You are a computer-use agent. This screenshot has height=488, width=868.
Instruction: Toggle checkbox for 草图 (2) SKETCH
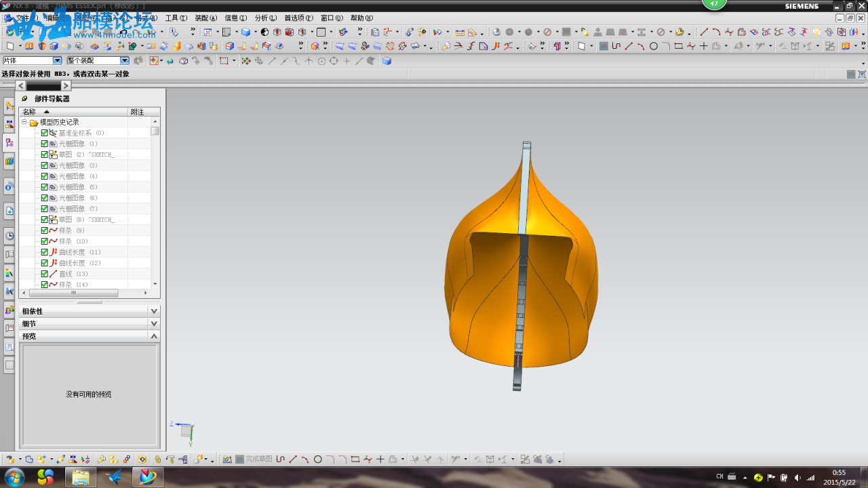click(x=45, y=155)
